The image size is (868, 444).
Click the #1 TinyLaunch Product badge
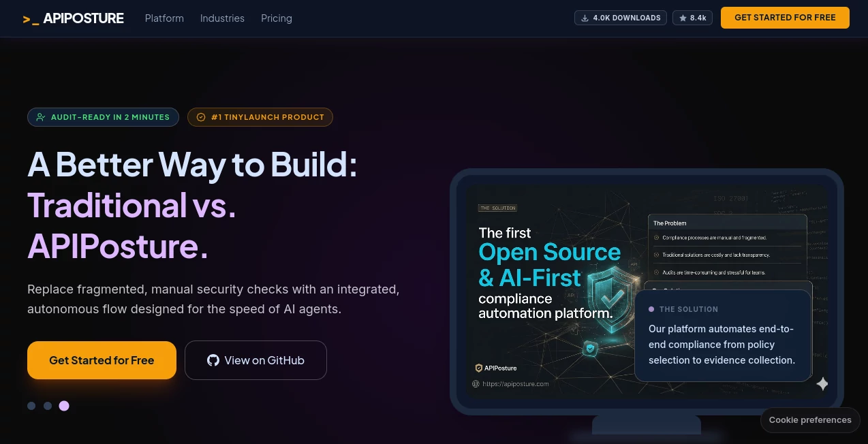click(x=260, y=117)
